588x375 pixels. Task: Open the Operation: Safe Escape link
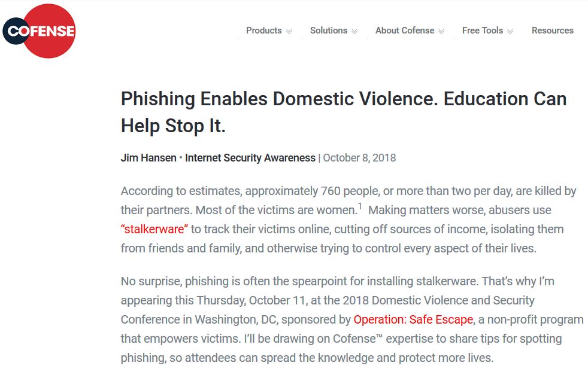click(x=413, y=319)
